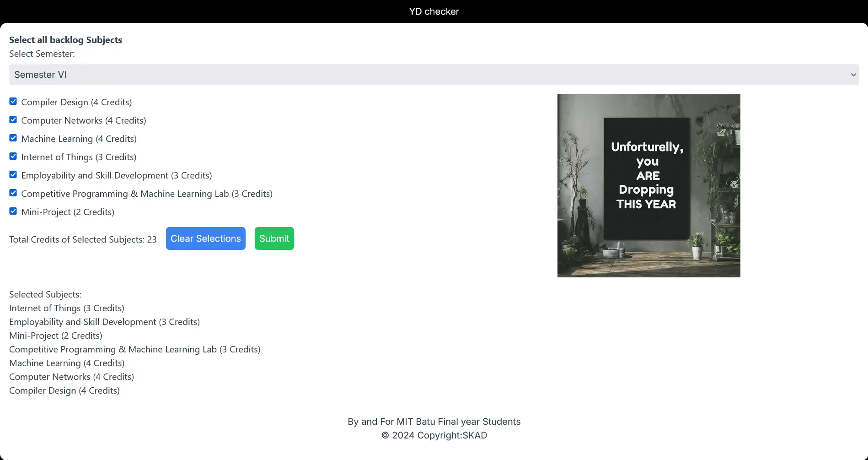868x460 pixels.
Task: Click the 2024 Copyright:SKAD footer text
Action: pyautogui.click(x=434, y=435)
